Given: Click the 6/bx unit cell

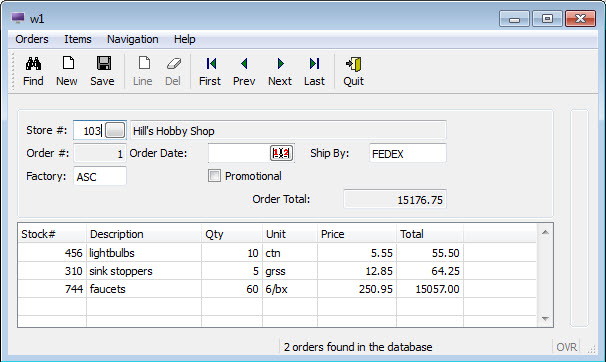Looking at the screenshot, I should pyautogui.click(x=290, y=289).
